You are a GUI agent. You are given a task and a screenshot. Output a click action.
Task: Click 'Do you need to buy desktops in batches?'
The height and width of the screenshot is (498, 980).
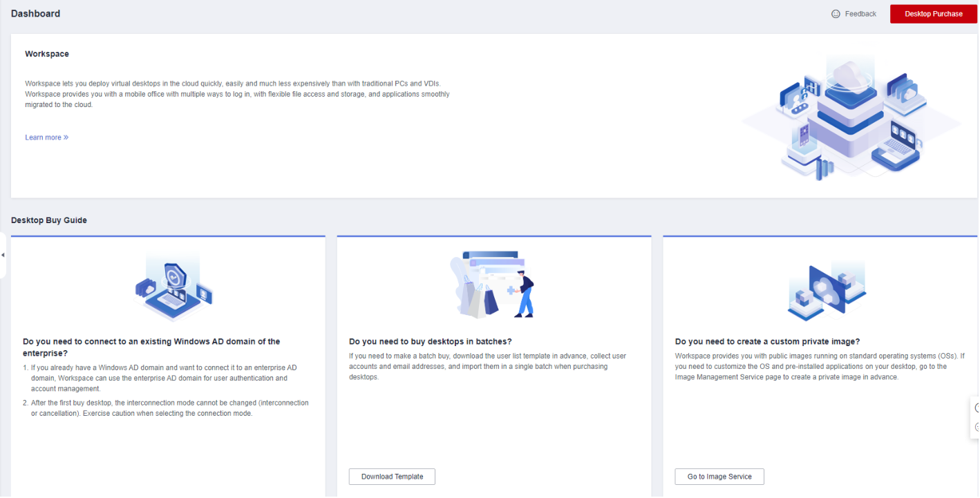430,342
